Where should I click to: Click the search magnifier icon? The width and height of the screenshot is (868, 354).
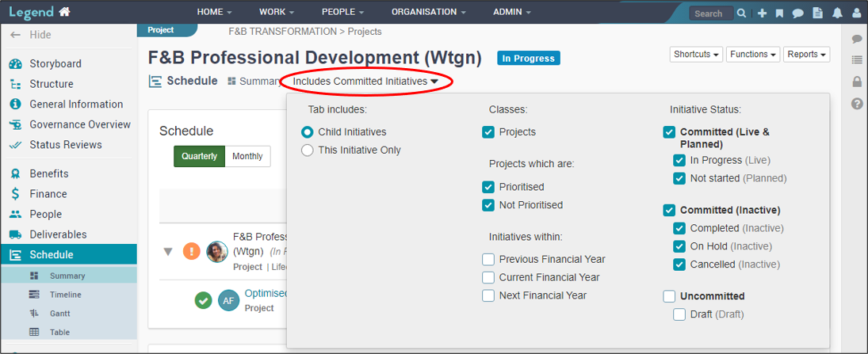point(742,13)
